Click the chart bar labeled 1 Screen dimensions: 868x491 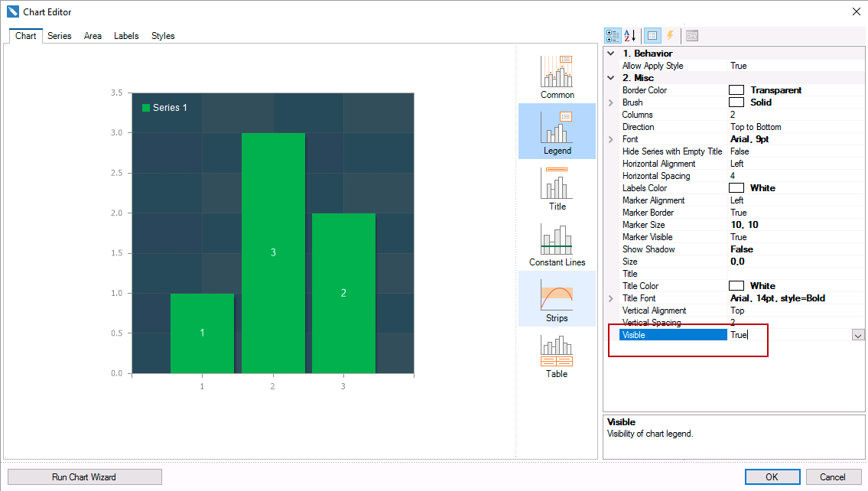pyautogui.click(x=202, y=333)
